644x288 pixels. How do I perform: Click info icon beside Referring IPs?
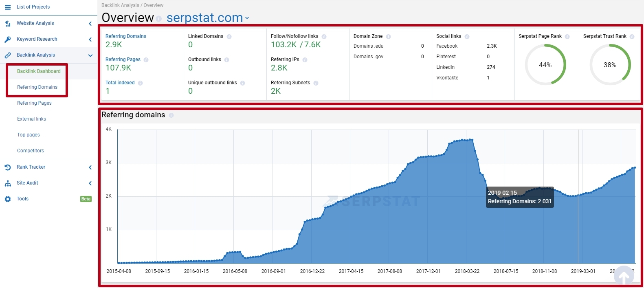pyautogui.click(x=305, y=60)
